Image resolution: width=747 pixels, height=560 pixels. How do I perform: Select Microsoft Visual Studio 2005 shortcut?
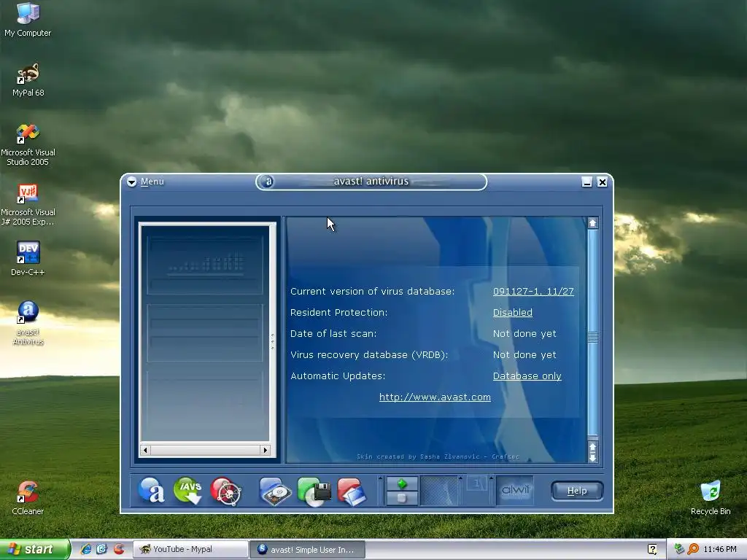(x=28, y=144)
